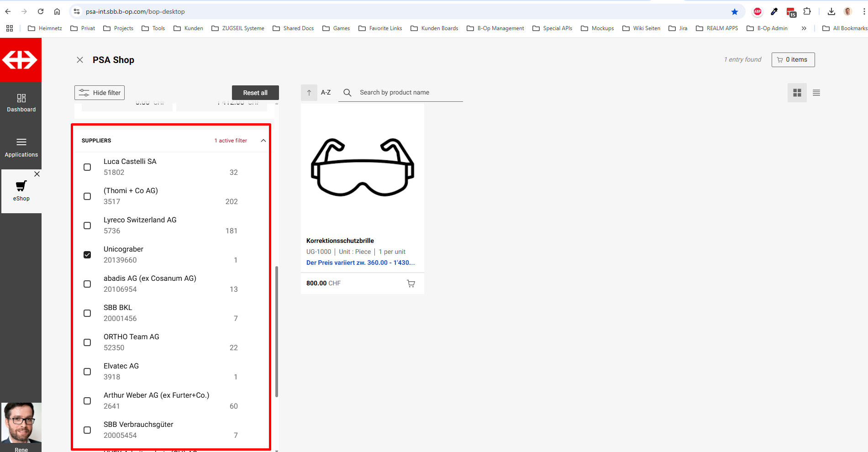This screenshot has height=452, width=868.
Task: Uncheck the Unicograber supplier filter
Action: pyautogui.click(x=87, y=255)
